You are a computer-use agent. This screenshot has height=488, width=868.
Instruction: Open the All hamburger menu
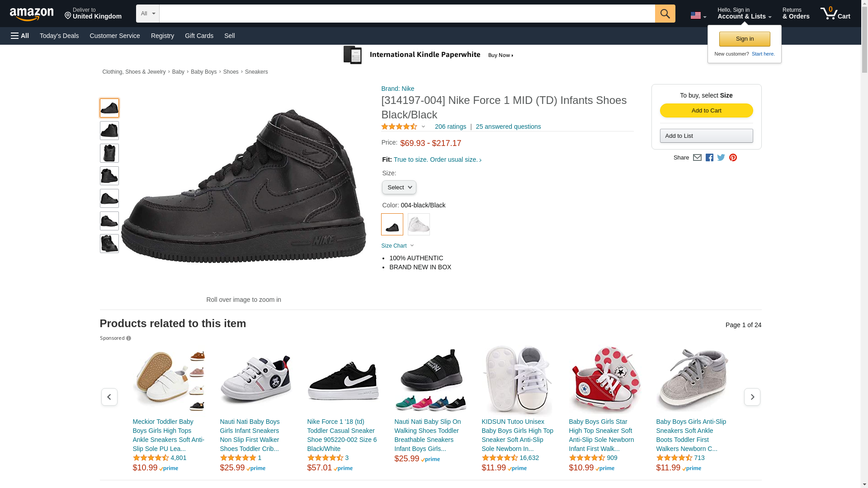(x=20, y=36)
